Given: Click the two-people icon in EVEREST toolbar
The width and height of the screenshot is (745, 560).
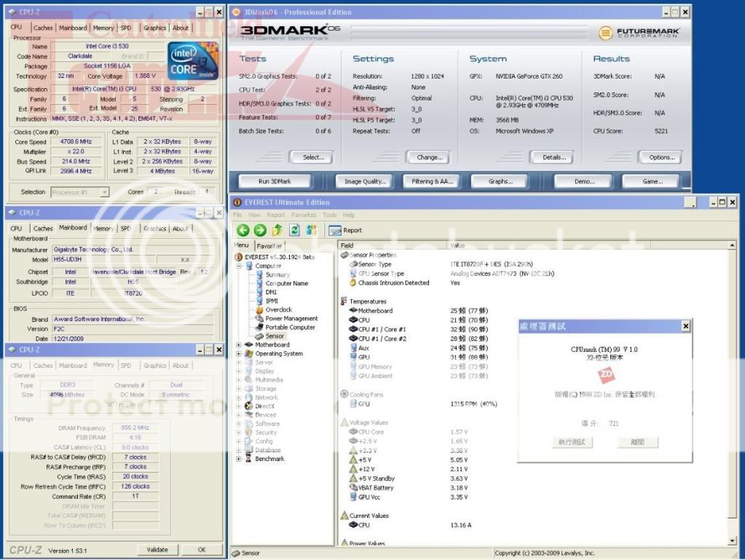Looking at the screenshot, I should 312,230.
